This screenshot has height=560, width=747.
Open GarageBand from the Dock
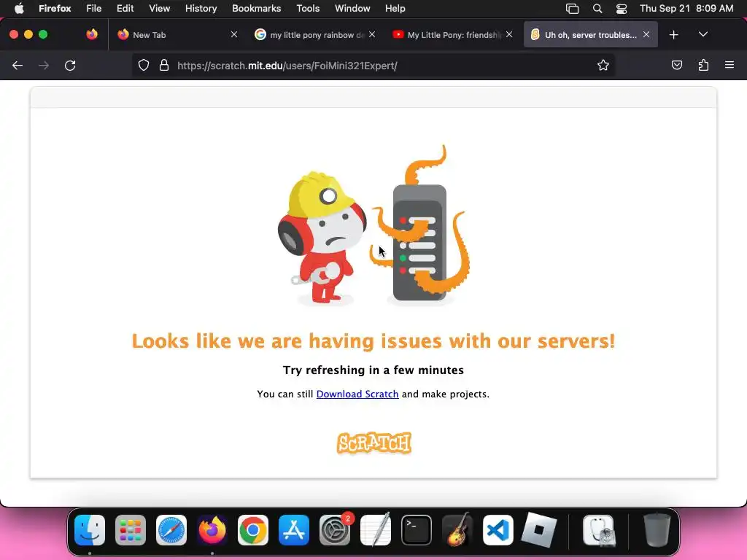pyautogui.click(x=457, y=530)
